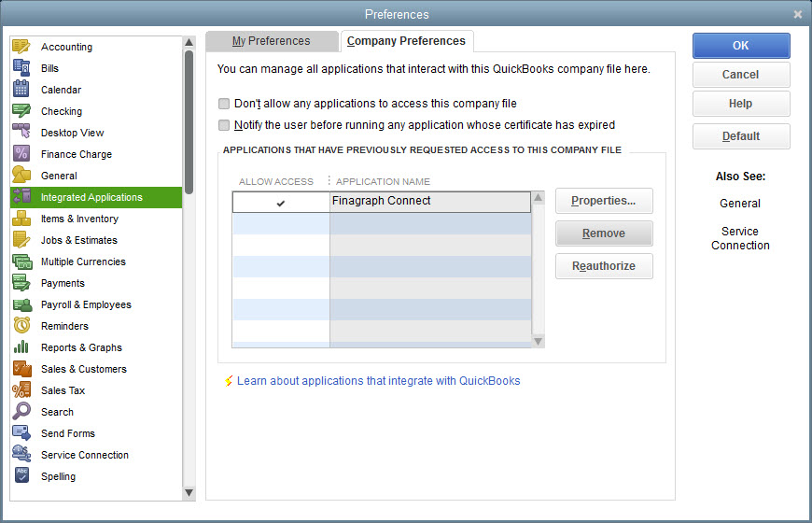Click the Default button
The width and height of the screenshot is (812, 523).
(741, 136)
